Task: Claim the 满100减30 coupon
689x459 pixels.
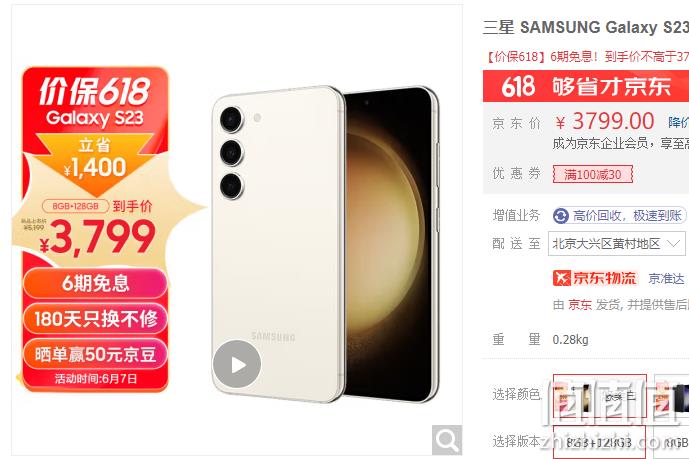Action: click(x=592, y=175)
